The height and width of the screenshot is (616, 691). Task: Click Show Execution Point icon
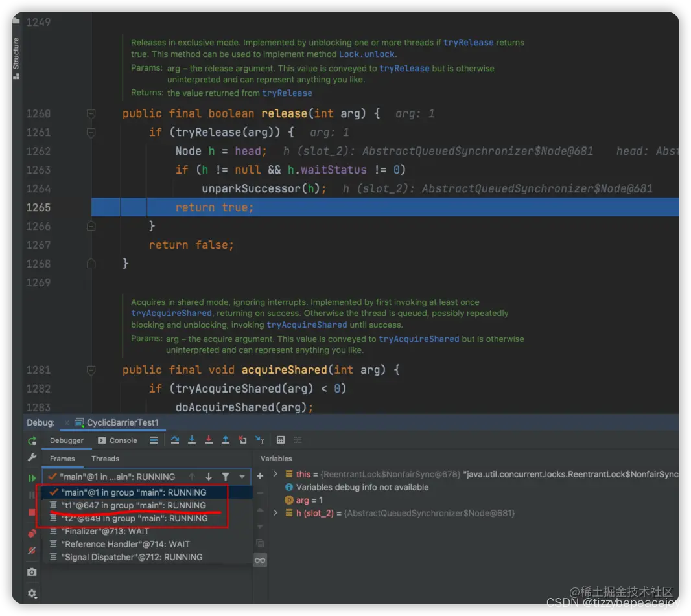click(x=154, y=440)
